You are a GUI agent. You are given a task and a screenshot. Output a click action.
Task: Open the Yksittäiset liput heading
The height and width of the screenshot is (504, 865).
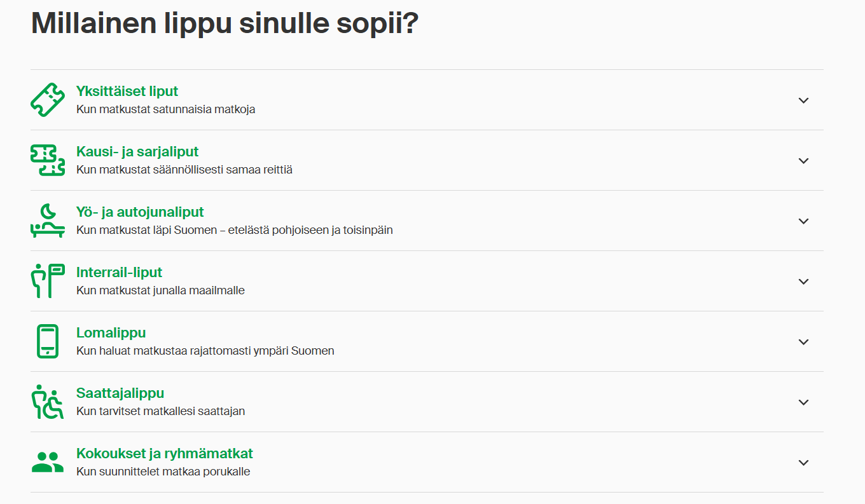coord(127,92)
